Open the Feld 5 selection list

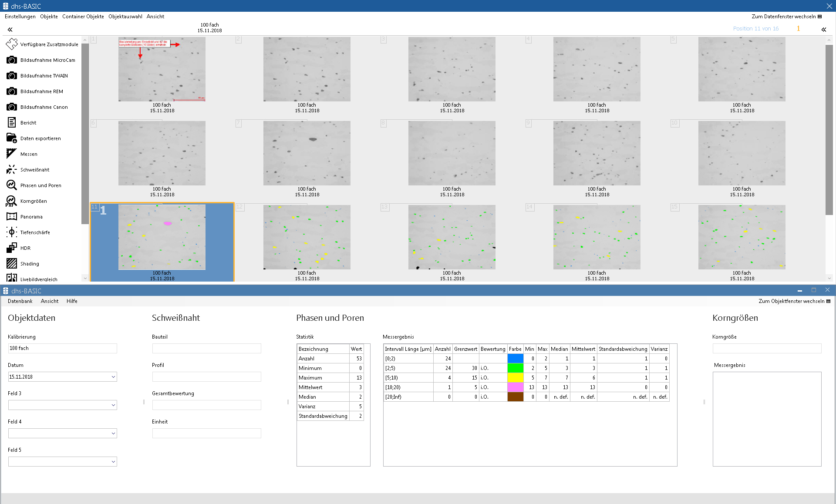[113, 461]
